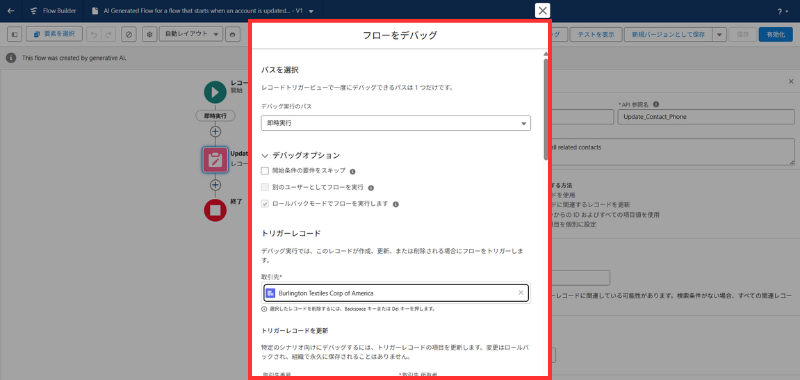Select the green Start play element

coord(215,92)
